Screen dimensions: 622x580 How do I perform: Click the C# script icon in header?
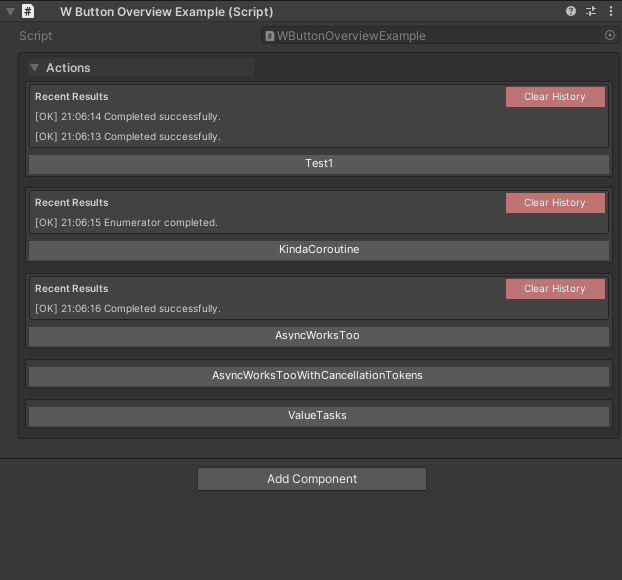28,11
